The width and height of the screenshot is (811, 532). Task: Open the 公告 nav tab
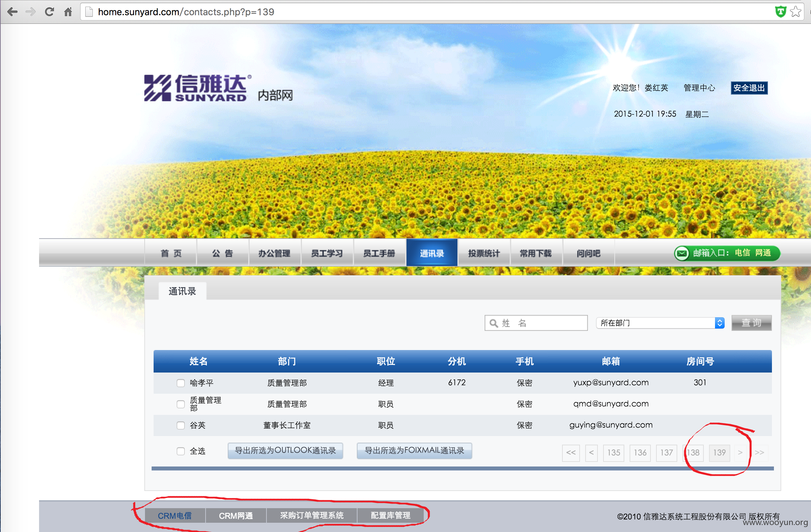click(222, 253)
